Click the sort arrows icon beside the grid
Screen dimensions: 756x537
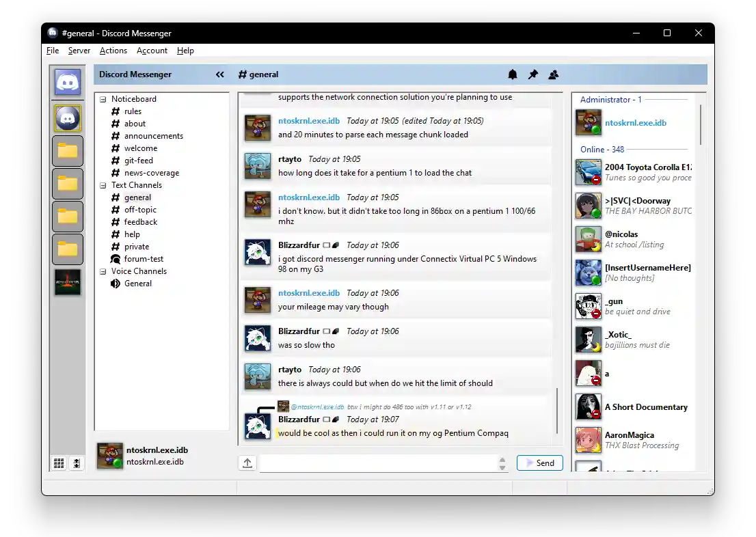77,463
